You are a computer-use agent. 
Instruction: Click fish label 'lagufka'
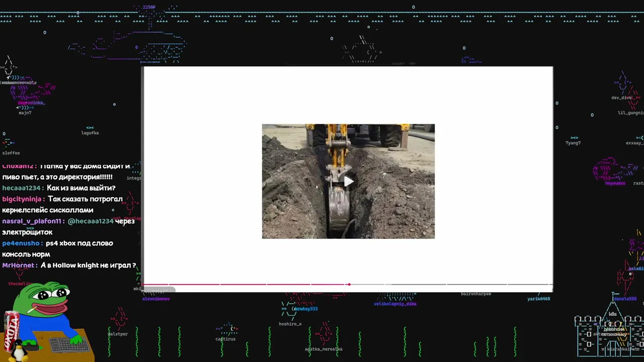[x=90, y=133]
